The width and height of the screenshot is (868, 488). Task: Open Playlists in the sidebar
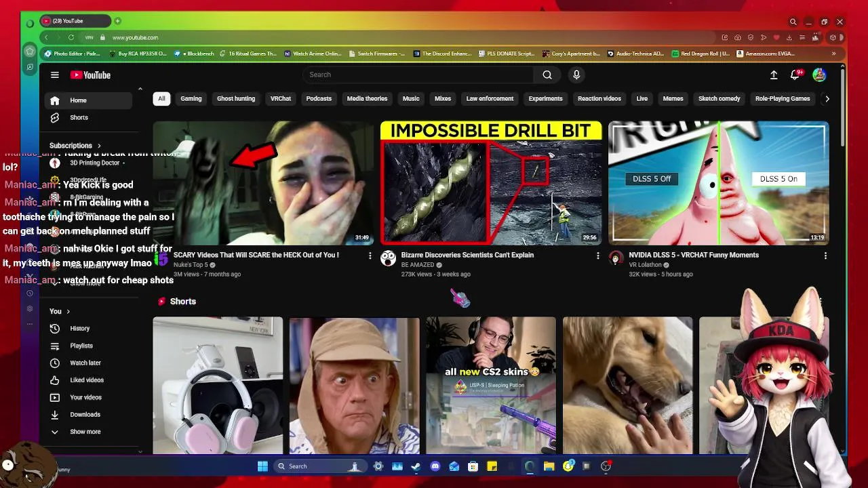click(88, 346)
